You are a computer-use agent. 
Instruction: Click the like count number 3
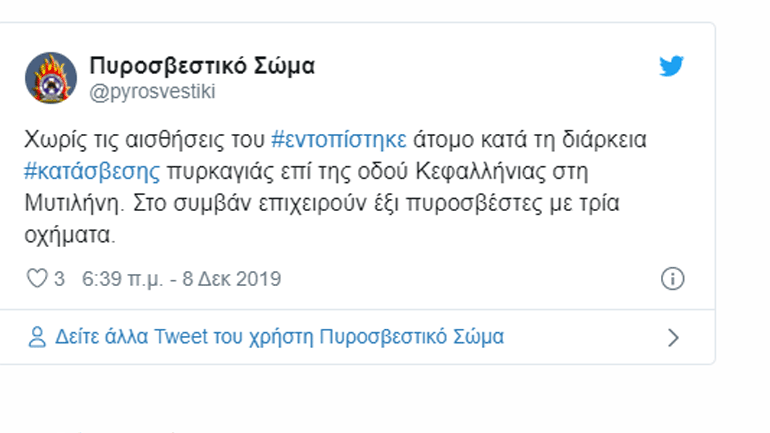[x=59, y=279]
